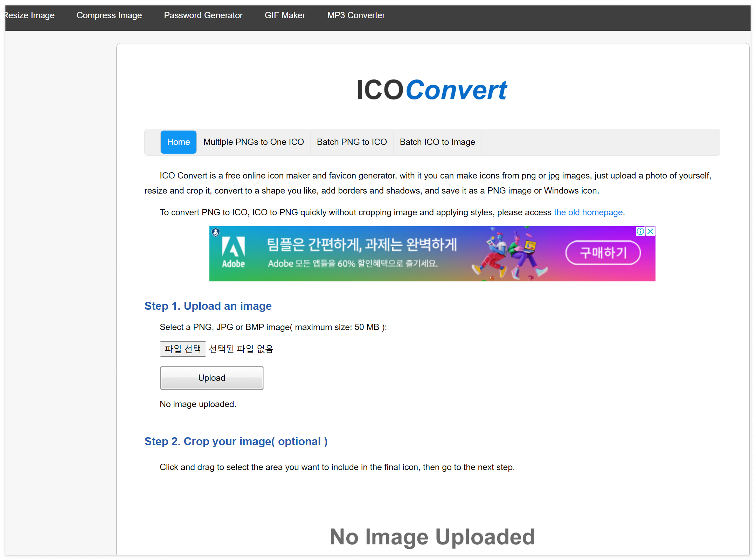
Task: Click the ad privacy shield icon
Action: point(216,232)
